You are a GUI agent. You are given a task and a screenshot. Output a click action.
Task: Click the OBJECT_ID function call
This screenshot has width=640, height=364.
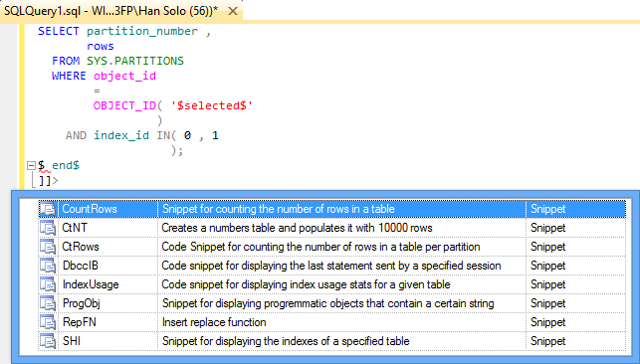[124, 105]
